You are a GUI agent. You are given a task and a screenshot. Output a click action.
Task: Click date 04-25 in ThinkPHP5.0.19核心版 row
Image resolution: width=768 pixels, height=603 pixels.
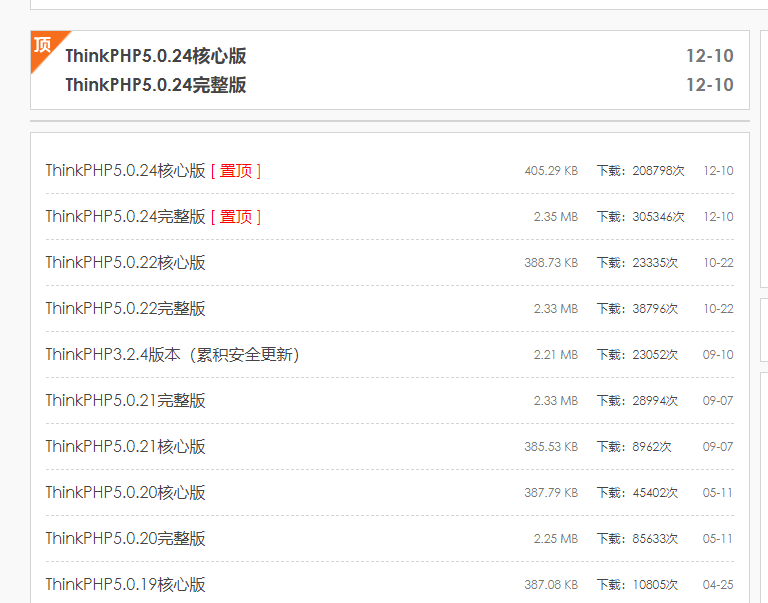click(719, 585)
